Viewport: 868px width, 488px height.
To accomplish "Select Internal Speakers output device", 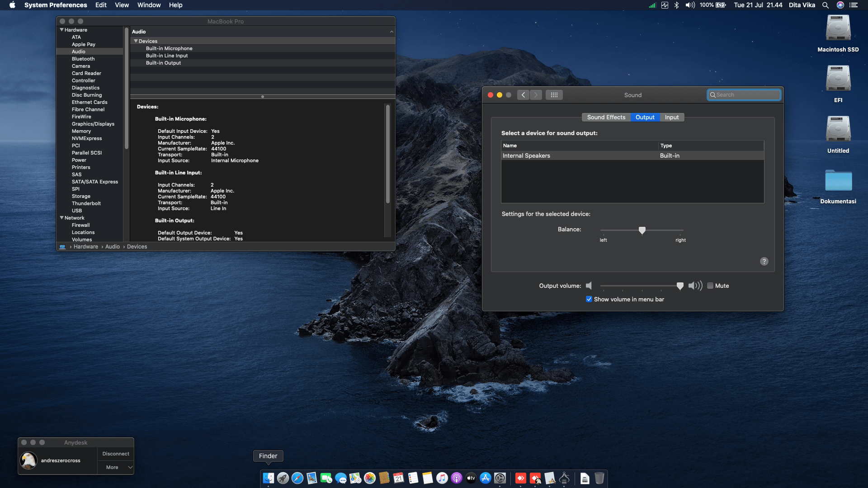I will pos(632,155).
